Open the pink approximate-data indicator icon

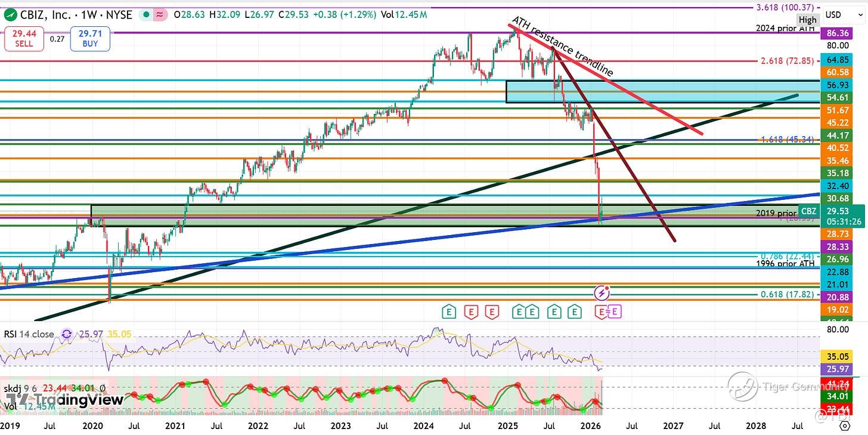[x=160, y=14]
